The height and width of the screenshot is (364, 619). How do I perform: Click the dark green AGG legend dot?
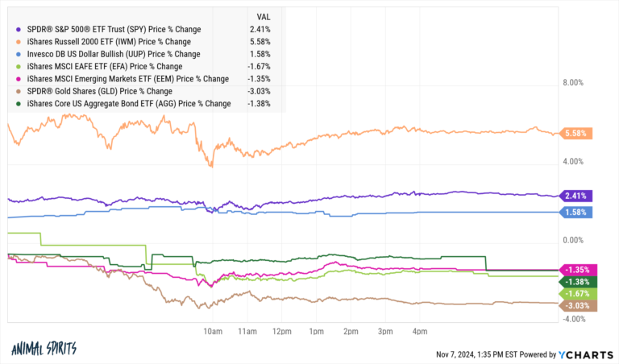click(x=19, y=104)
